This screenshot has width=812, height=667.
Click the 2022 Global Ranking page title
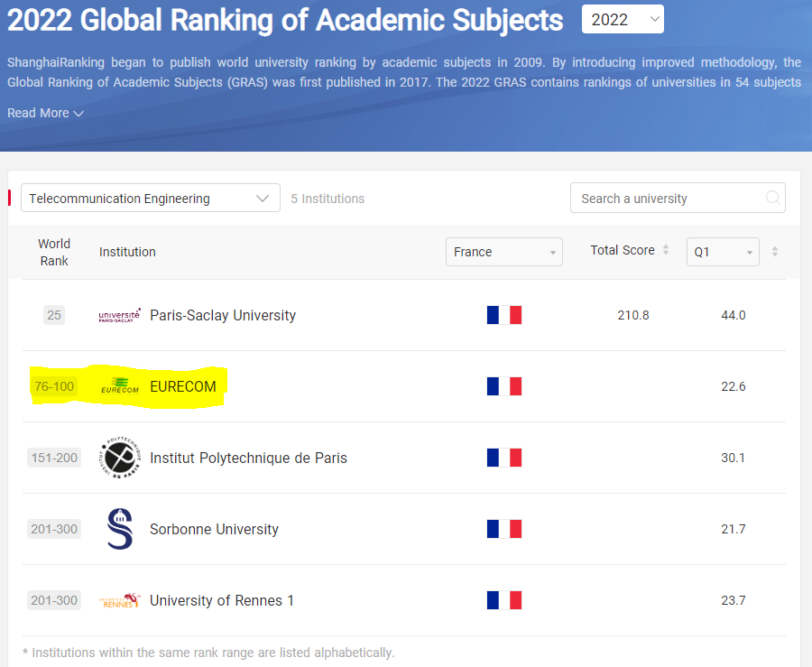coord(285,20)
